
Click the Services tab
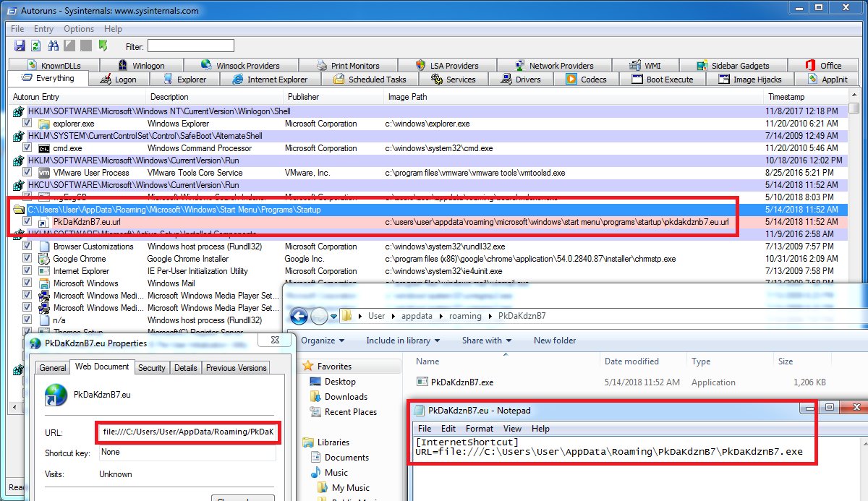(453, 80)
